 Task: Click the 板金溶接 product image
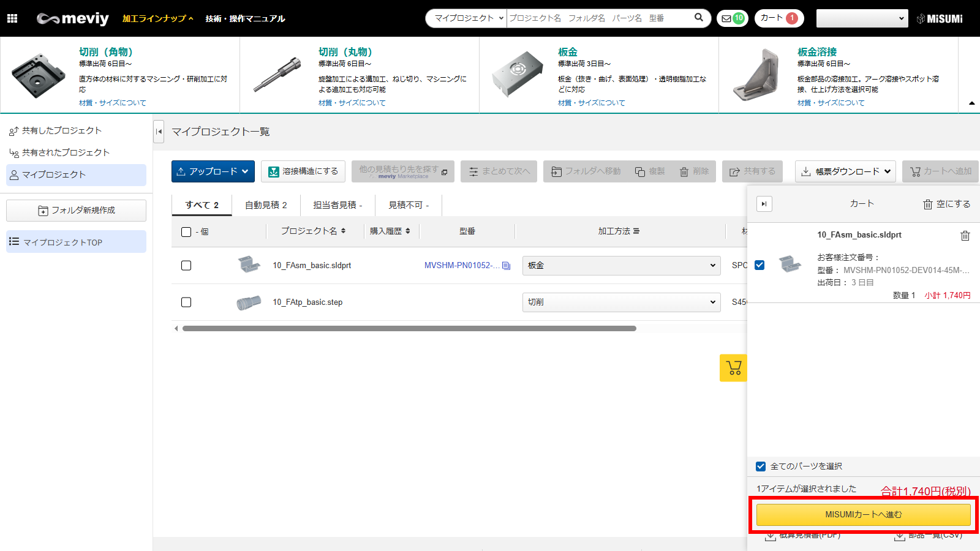(x=756, y=75)
